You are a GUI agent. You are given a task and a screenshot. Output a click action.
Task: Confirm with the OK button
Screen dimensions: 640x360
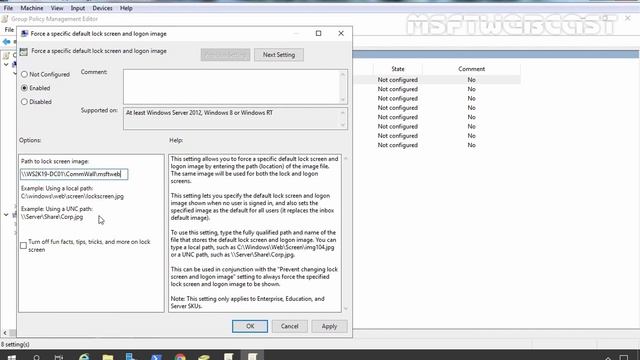pyautogui.click(x=250, y=326)
